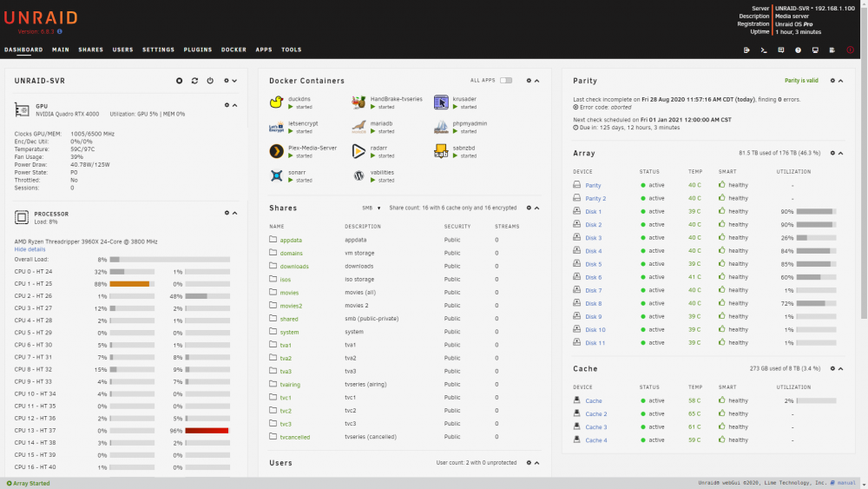Collapse the Cache section
This screenshot has height=489, width=868.
click(841, 369)
